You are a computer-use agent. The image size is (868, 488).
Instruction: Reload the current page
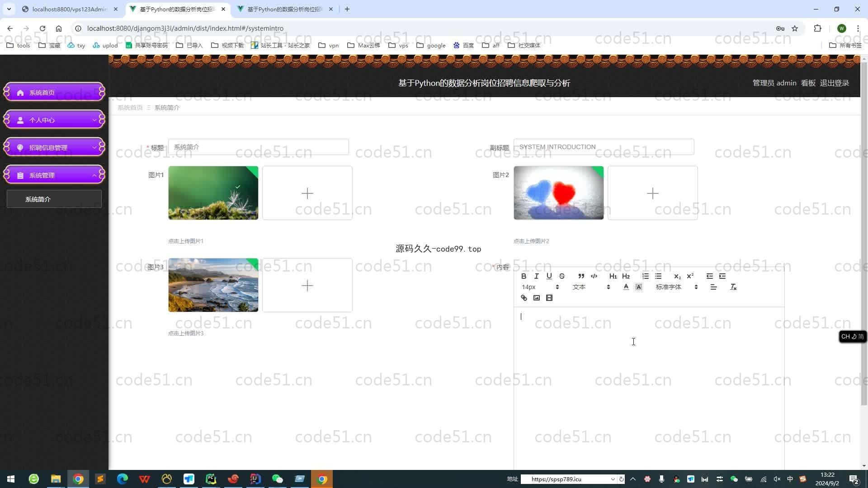42,28
